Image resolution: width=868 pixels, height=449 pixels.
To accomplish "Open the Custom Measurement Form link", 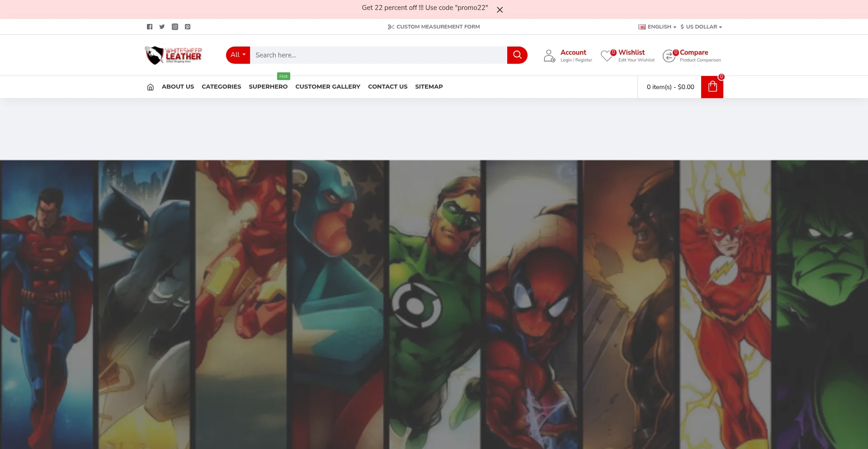I will tap(438, 27).
